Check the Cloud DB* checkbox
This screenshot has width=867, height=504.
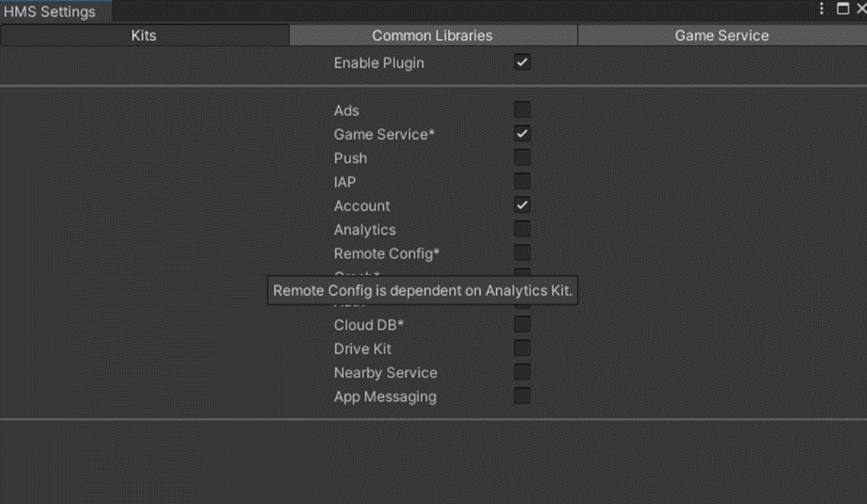(522, 324)
